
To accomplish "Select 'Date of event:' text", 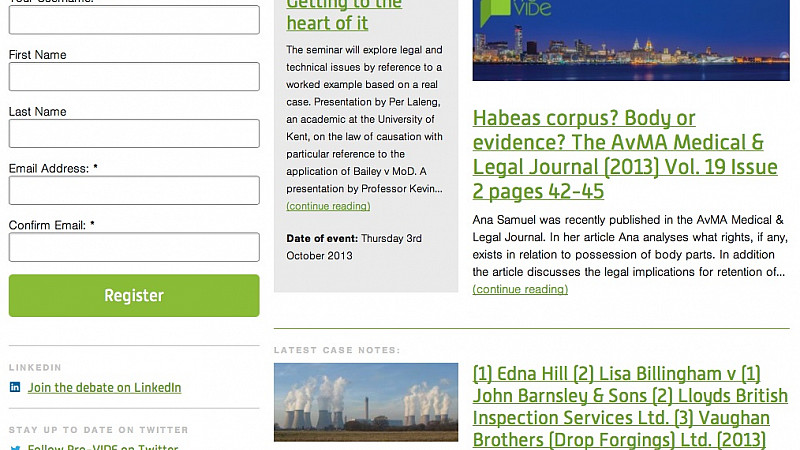I will coord(322,238).
